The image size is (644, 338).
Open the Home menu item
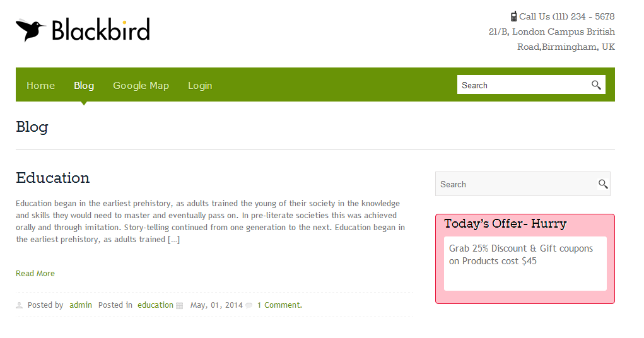tap(40, 85)
